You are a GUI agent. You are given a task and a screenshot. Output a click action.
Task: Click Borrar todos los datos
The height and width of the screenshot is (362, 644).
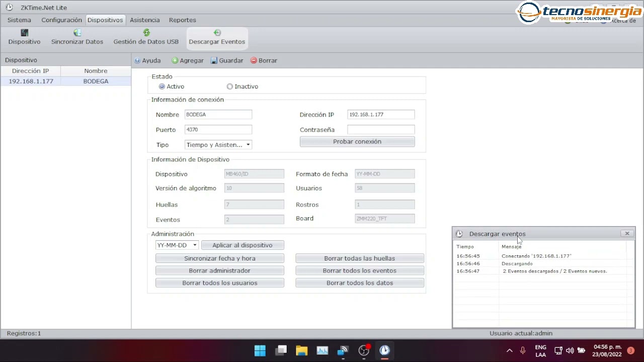(360, 283)
